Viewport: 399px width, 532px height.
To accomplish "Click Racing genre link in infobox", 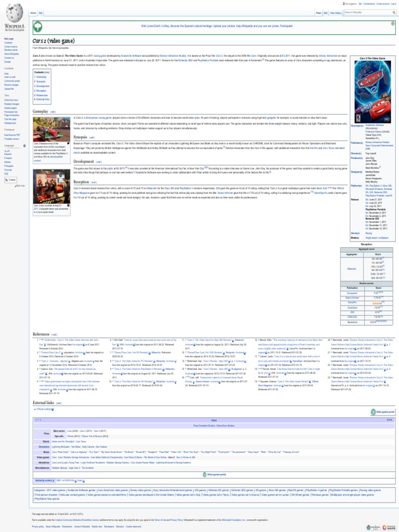I will pyautogui.click(x=368, y=233).
